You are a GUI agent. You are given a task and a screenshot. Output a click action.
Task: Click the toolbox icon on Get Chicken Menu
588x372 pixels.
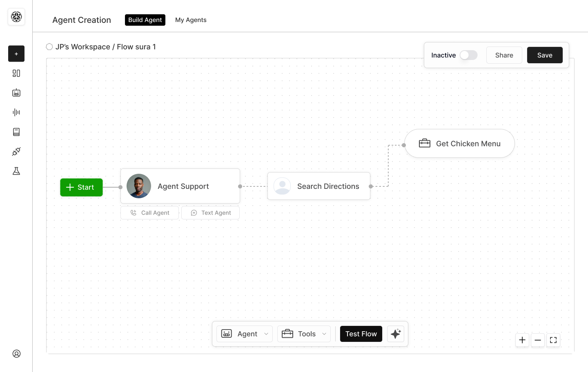pos(425,143)
